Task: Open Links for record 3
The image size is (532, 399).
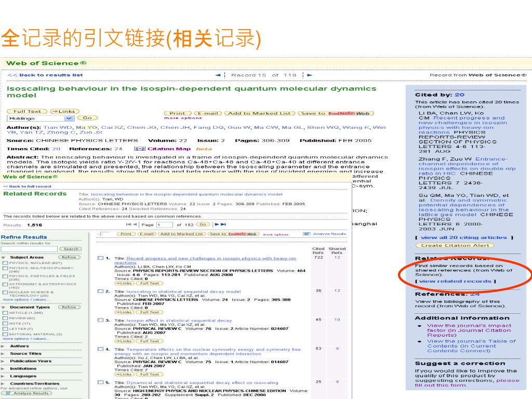Action: [x=124, y=341]
